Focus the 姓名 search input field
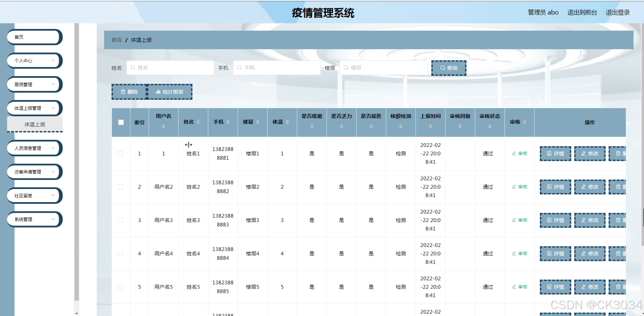644x316 pixels. (170, 68)
